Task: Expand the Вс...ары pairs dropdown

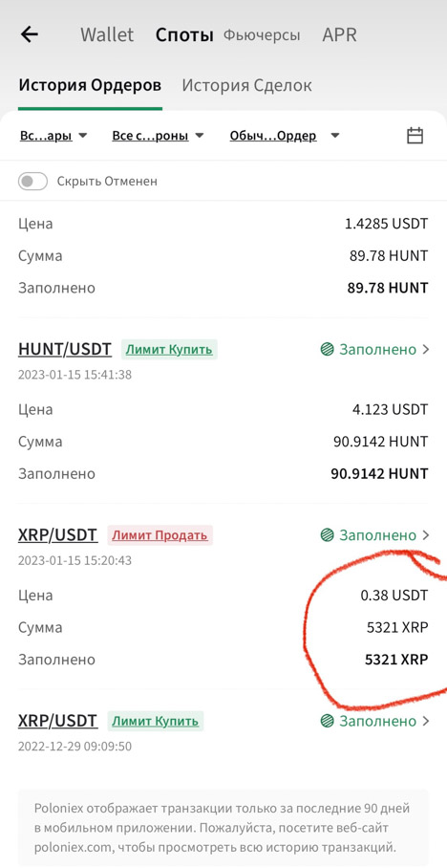Action: [53, 136]
